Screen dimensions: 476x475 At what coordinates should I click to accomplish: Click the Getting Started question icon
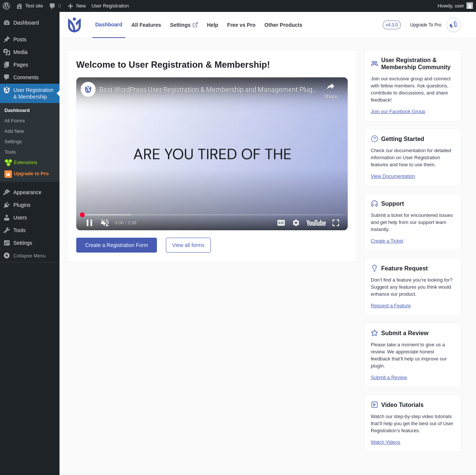pos(374,139)
